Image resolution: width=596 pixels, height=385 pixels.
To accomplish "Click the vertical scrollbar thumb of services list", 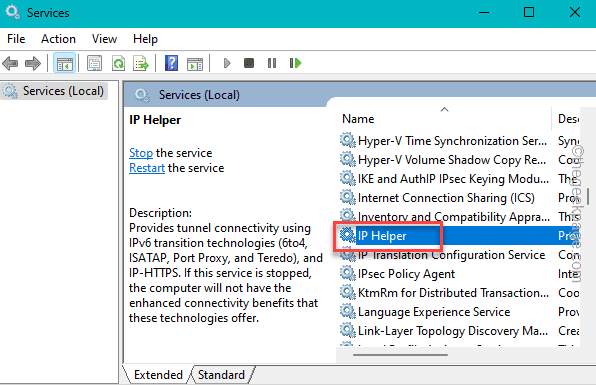I will (x=588, y=196).
